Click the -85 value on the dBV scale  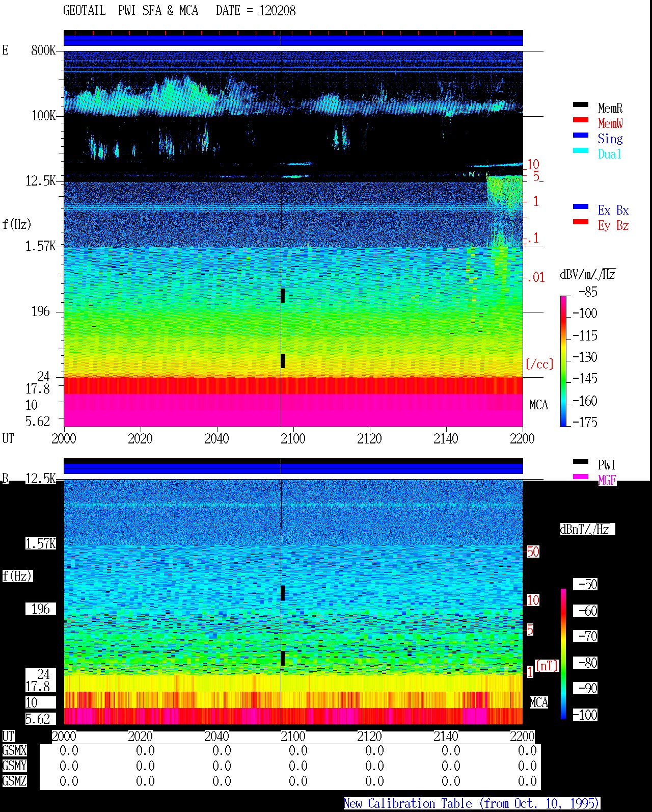pyautogui.click(x=587, y=292)
